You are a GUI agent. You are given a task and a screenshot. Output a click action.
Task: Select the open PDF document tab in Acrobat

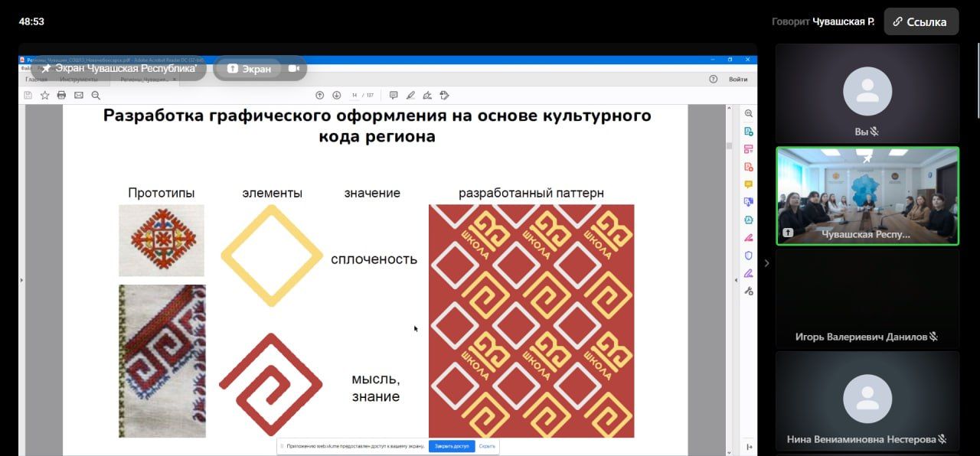coord(144,79)
